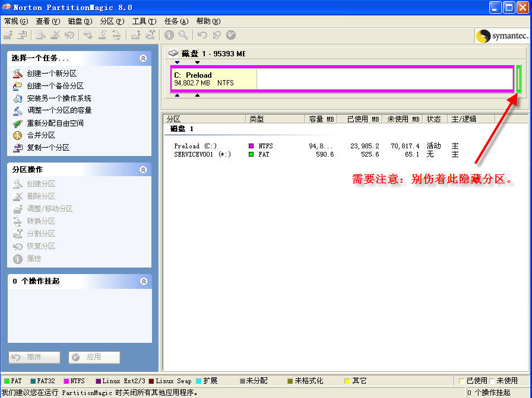Click the 安装另一个操作系统 task icon
This screenshot has height=398, width=532.
point(18,98)
